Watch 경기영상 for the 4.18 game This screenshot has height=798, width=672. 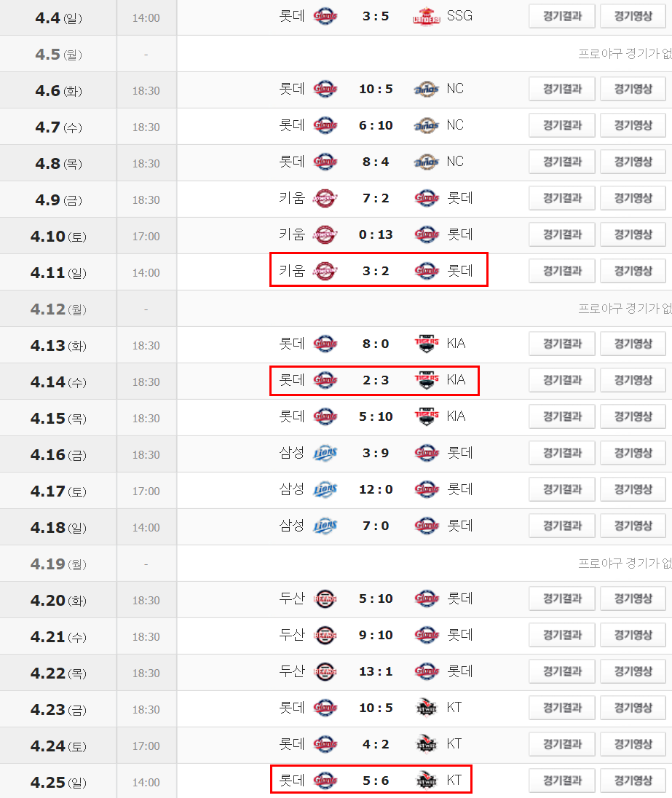[633, 526]
